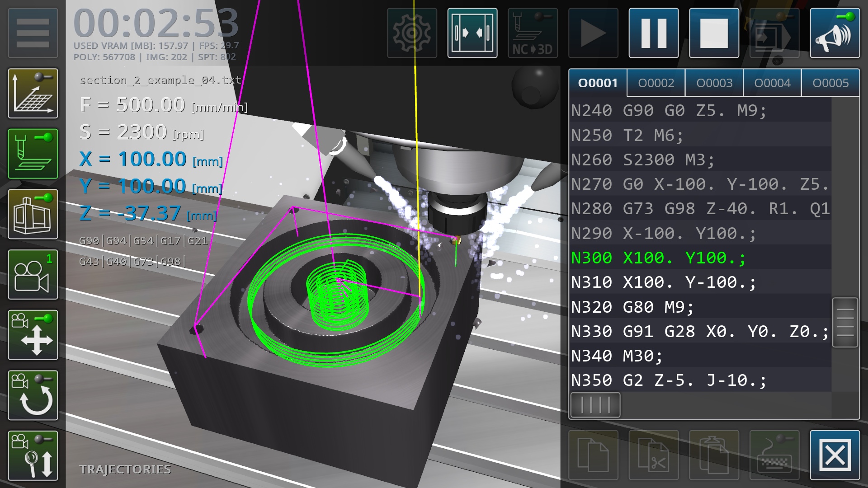The width and height of the screenshot is (868, 488).
Task: Switch camera view number one
Action: 33,275
